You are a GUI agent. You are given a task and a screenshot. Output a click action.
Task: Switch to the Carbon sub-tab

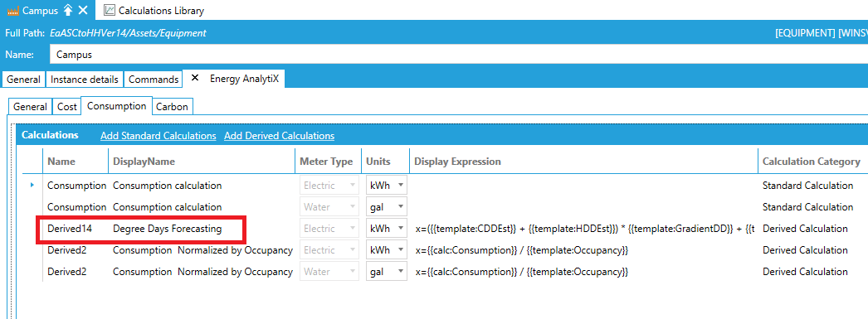tap(172, 107)
